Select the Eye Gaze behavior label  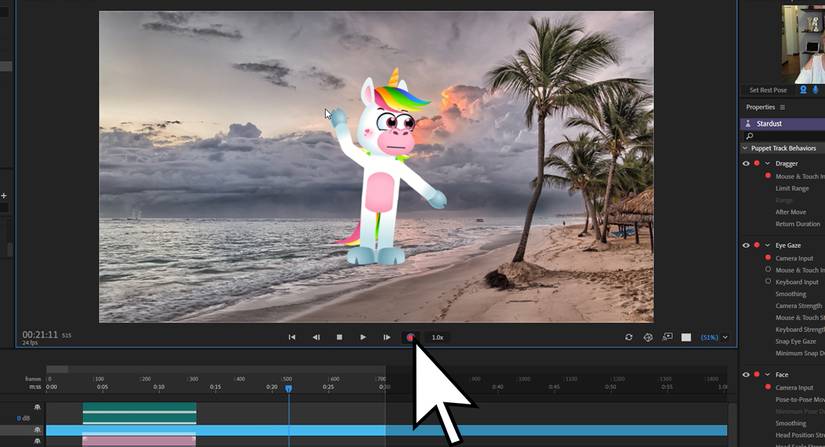788,246
